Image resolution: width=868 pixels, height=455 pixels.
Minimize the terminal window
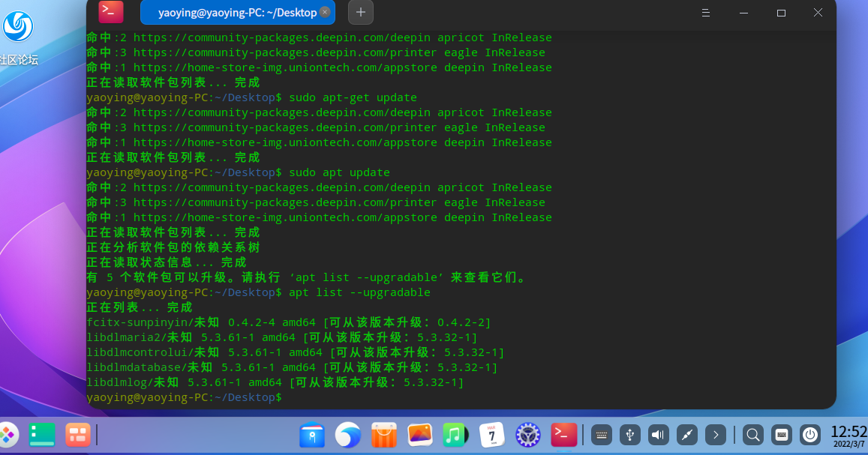(743, 13)
